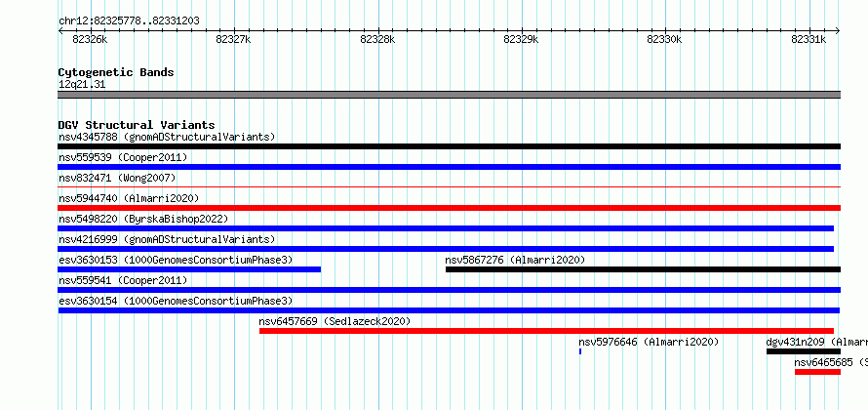This screenshot has height=410, width=868.
Task: Select the black nsv4345788 variant bar
Action: point(449,146)
